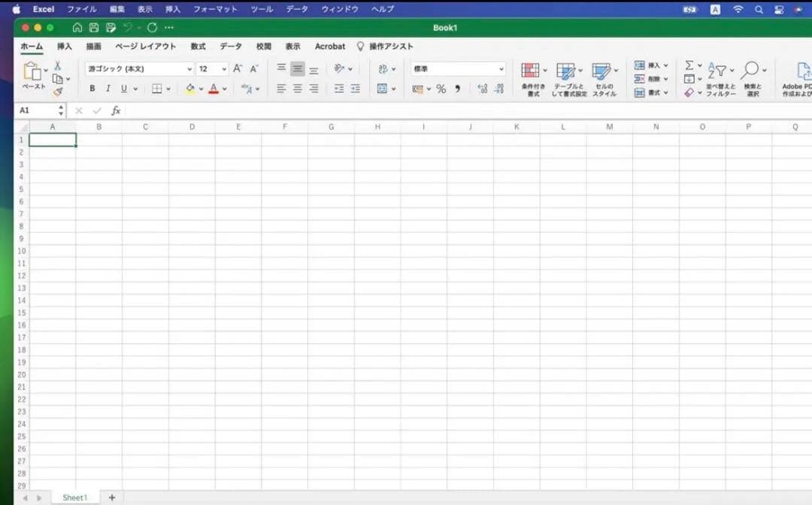Click the cut scissors icon
This screenshot has width=812, height=505.
point(57,66)
